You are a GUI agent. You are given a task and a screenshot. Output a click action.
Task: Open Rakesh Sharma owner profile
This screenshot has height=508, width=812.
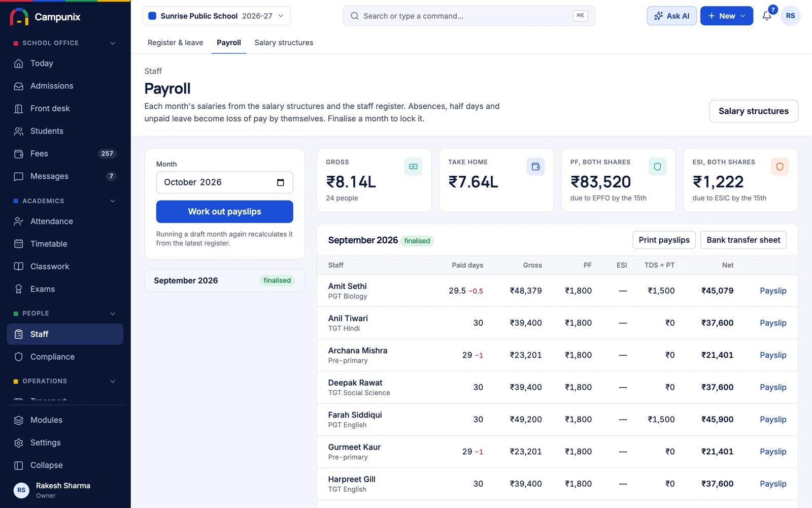click(x=65, y=490)
